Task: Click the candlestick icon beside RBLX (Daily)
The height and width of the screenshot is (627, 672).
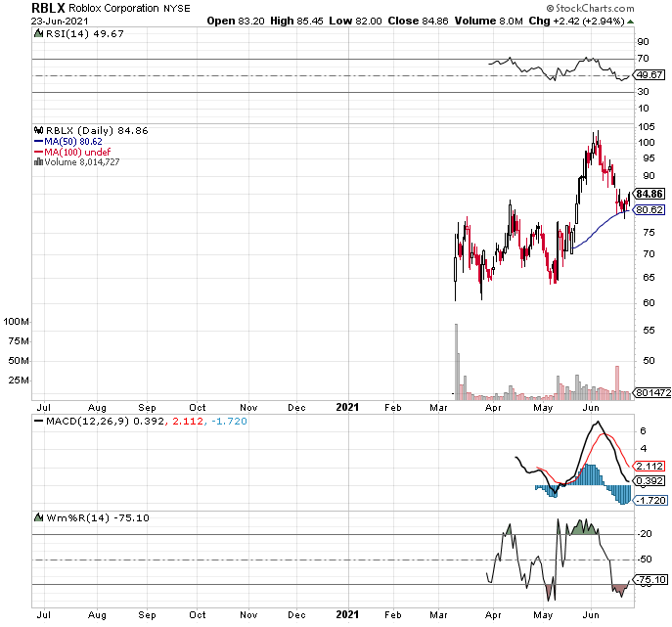Action: [38, 130]
